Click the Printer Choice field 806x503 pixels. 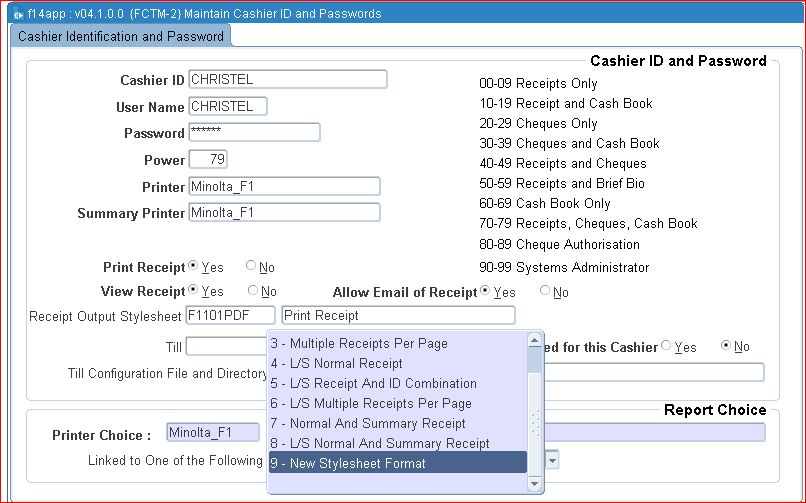212,432
